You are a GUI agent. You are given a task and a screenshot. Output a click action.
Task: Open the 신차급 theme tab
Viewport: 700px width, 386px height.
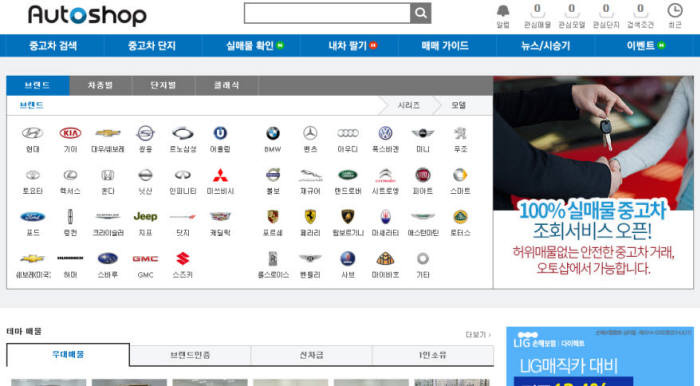[x=311, y=355]
